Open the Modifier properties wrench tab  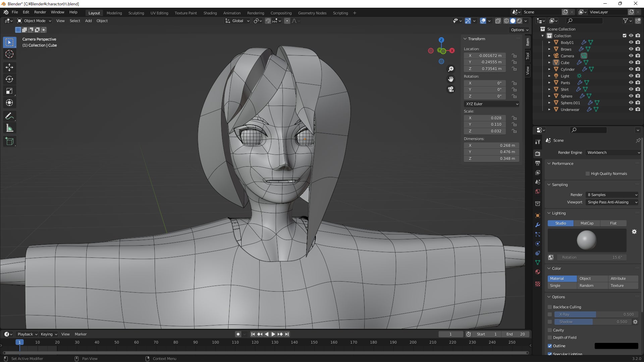[538, 225]
